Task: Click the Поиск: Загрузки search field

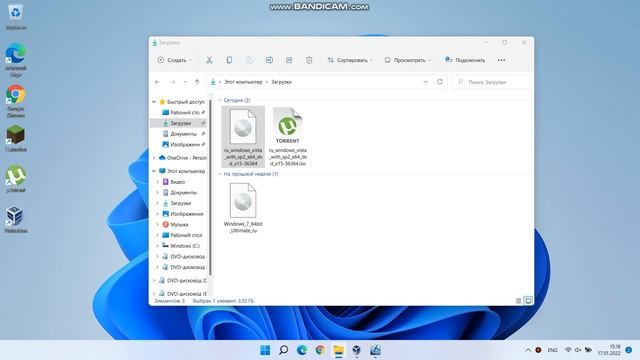Action: [x=491, y=82]
